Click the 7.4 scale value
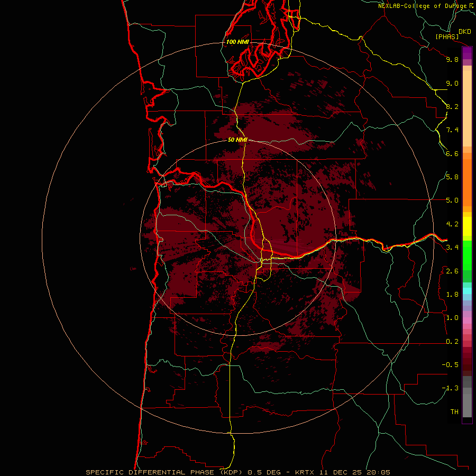 (452, 130)
